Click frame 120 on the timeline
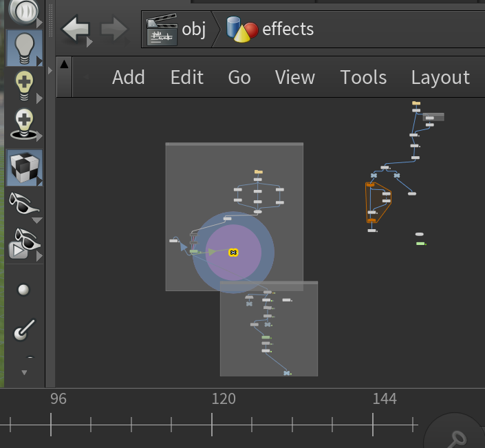 point(224,424)
